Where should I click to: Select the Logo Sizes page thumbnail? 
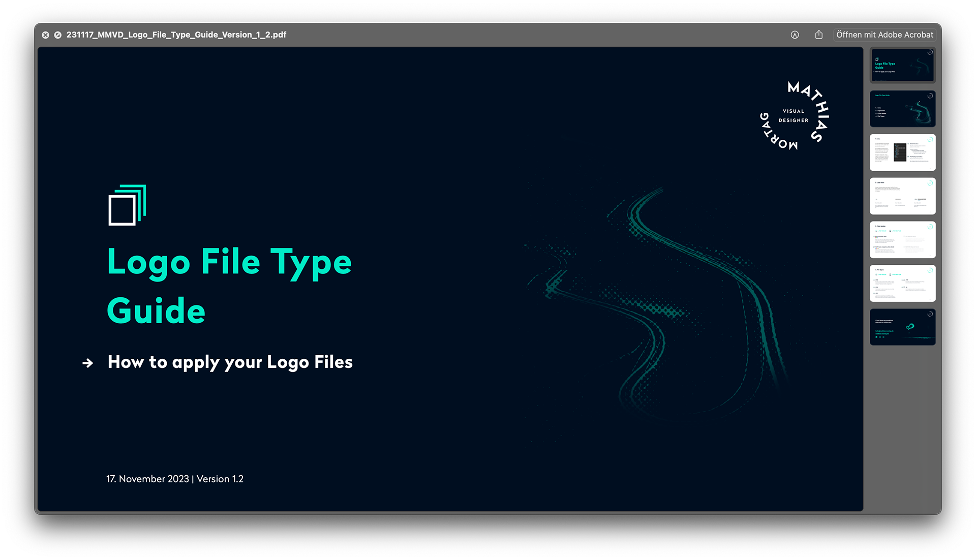(902, 196)
